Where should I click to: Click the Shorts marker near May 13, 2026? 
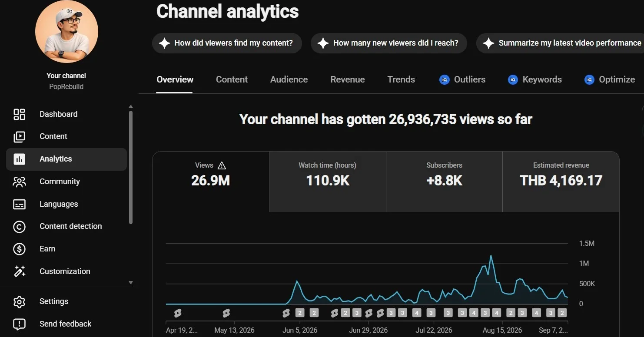click(x=226, y=313)
